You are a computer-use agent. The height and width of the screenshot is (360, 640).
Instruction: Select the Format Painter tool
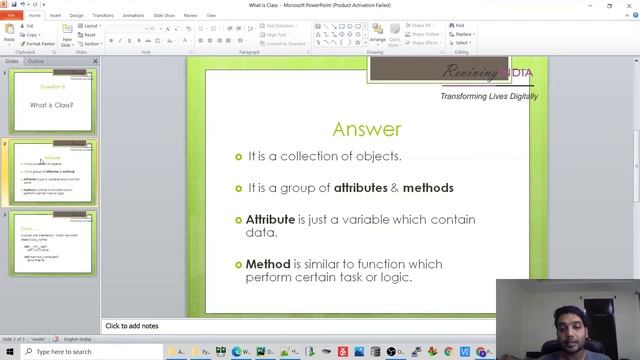(x=37, y=43)
